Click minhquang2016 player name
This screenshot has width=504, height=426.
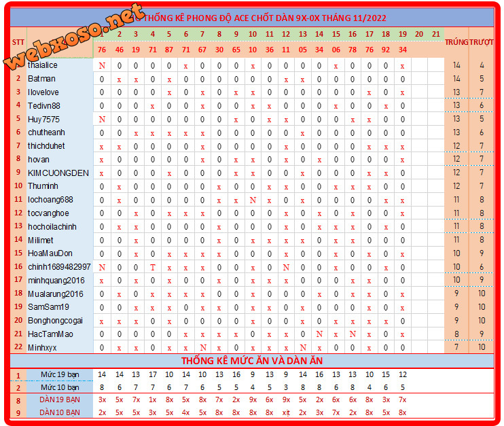pos(56,281)
